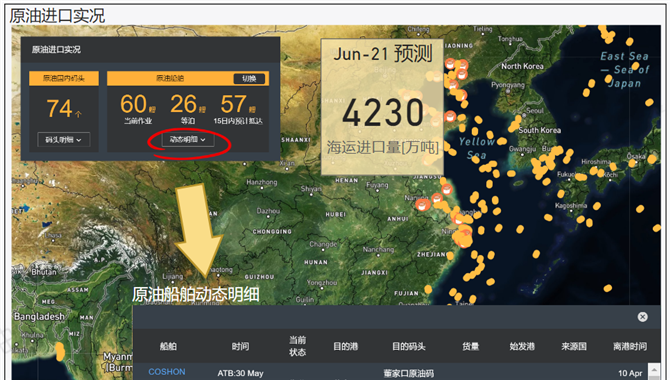Click the chevron beside 动态明细
Screen dimensions: 670x380
click(x=203, y=140)
